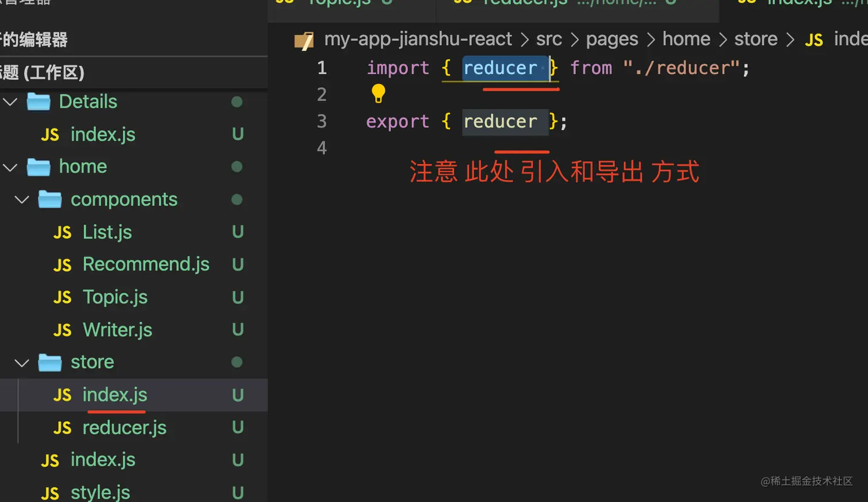Click the breadcrumb project folder icon
The height and width of the screenshot is (502, 868).
point(304,40)
